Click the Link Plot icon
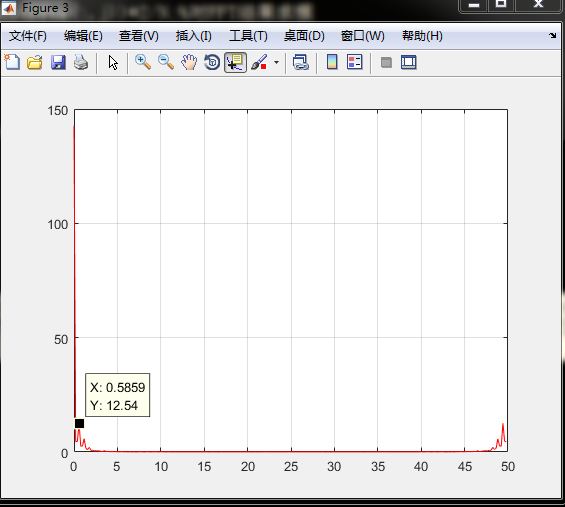This screenshot has height=507, width=565. tap(301, 62)
